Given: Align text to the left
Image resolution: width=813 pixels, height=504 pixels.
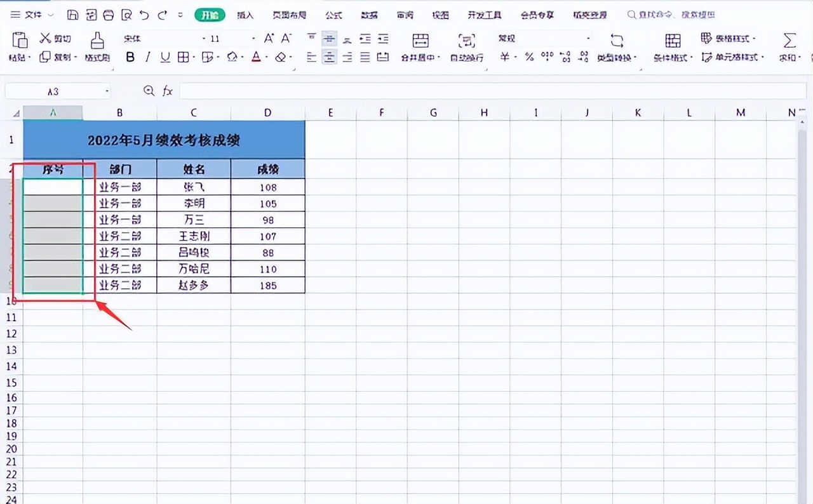Looking at the screenshot, I should pyautogui.click(x=311, y=57).
